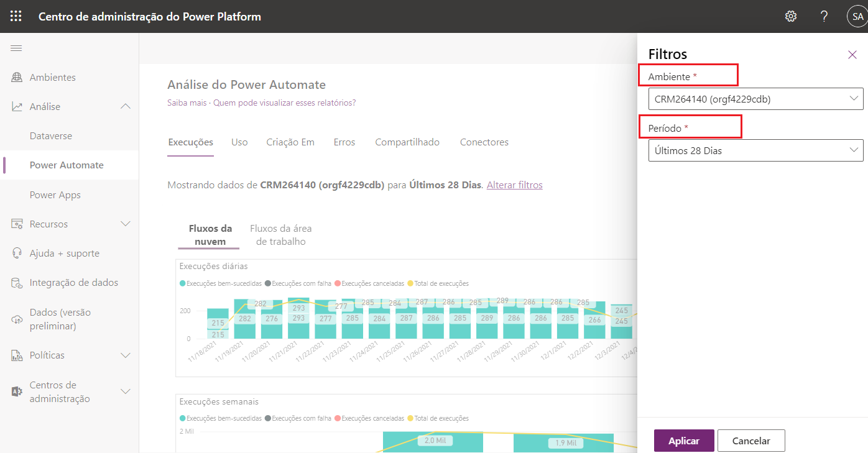Image resolution: width=868 pixels, height=453 pixels.
Task: Open Integração de dados page
Action: (x=74, y=283)
